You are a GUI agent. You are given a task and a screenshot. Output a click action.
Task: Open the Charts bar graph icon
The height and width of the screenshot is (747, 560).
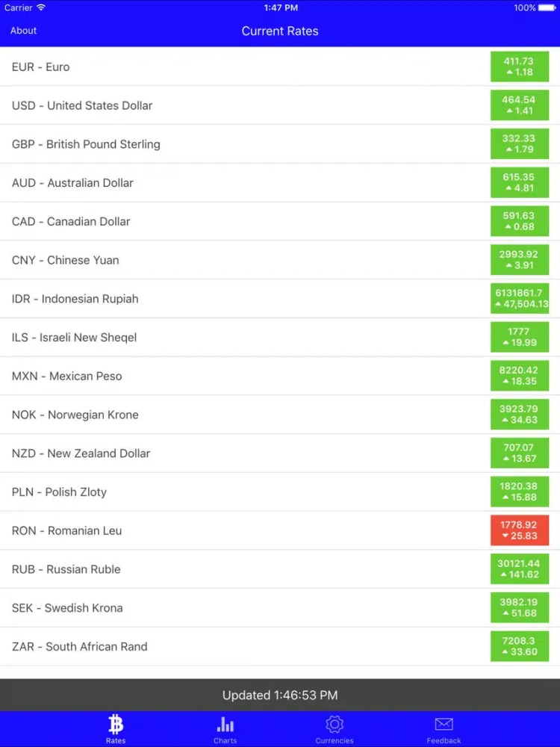point(225,724)
